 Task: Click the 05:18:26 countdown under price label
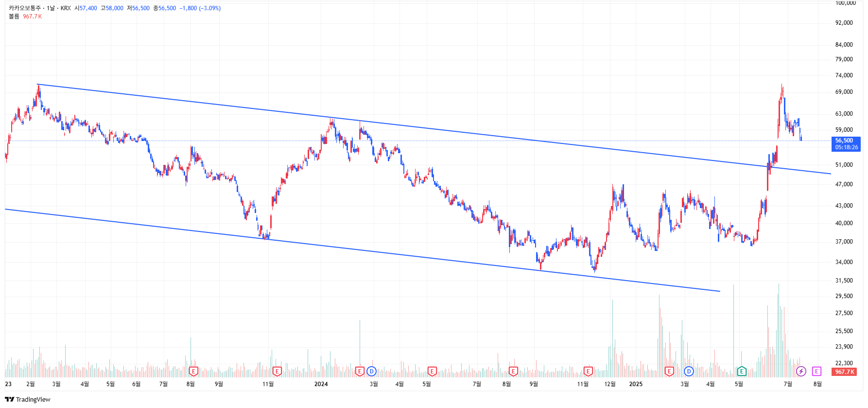point(847,147)
